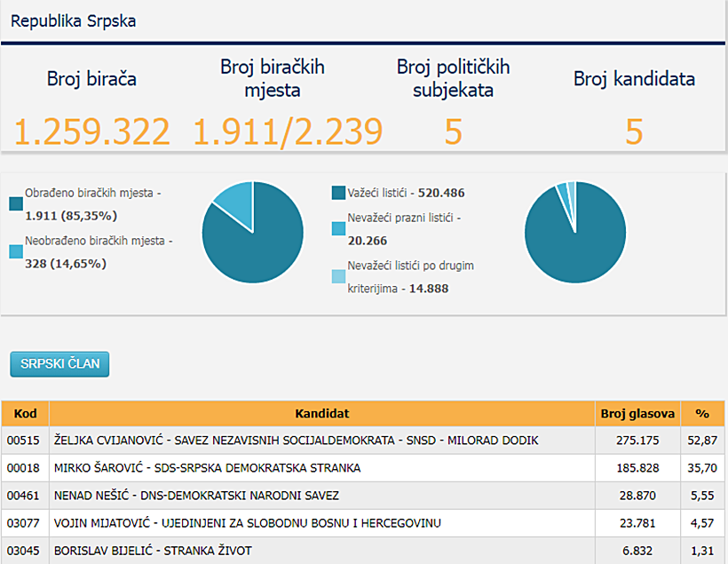Click the Važeći listići 520.486 text
Screen dimensions: 728x564
click(406, 193)
